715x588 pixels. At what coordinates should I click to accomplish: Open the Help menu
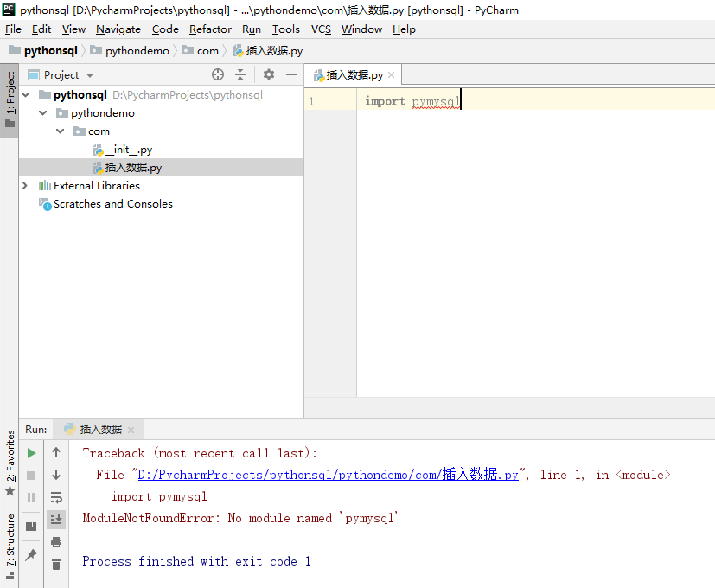pyautogui.click(x=404, y=29)
